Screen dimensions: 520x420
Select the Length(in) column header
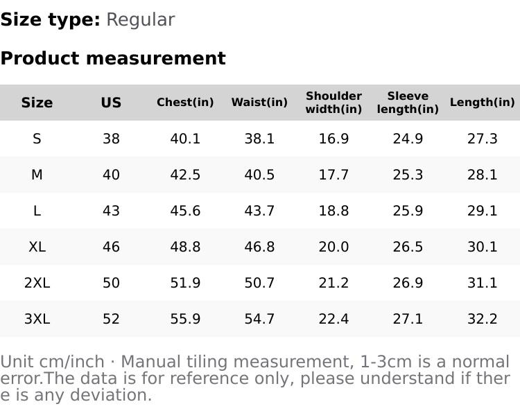(x=482, y=103)
